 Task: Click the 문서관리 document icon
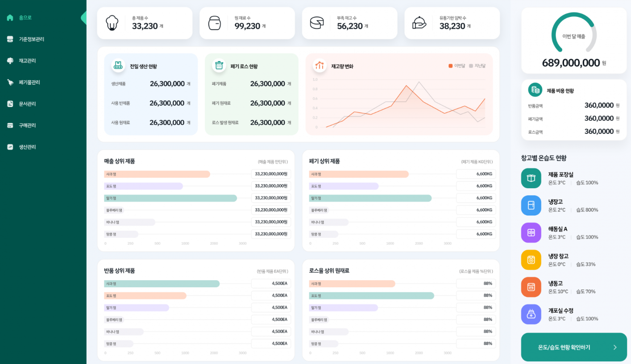(x=10, y=104)
